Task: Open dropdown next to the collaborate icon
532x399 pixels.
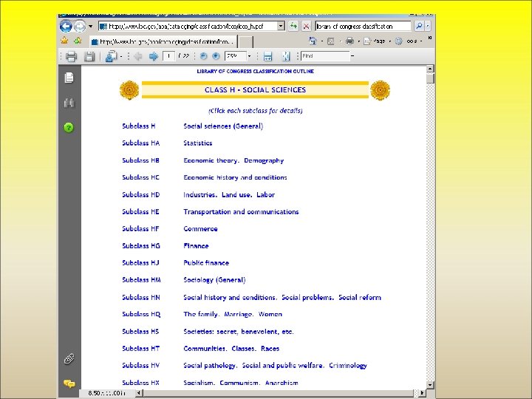Action: pos(121,56)
